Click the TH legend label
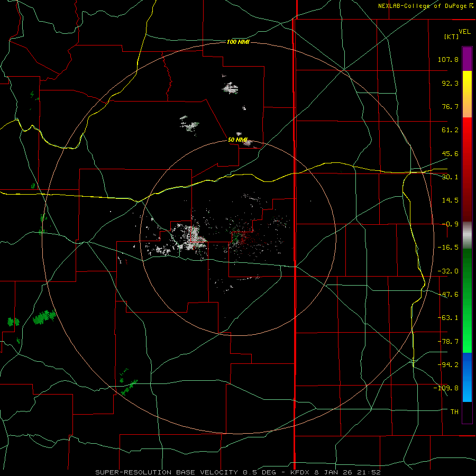Image resolution: width=476 pixels, height=476 pixels. [x=454, y=411]
